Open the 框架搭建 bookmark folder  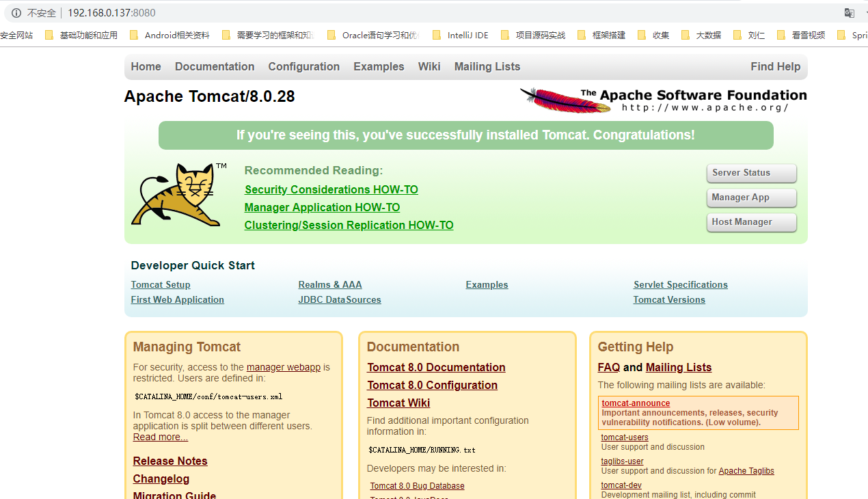click(x=601, y=35)
